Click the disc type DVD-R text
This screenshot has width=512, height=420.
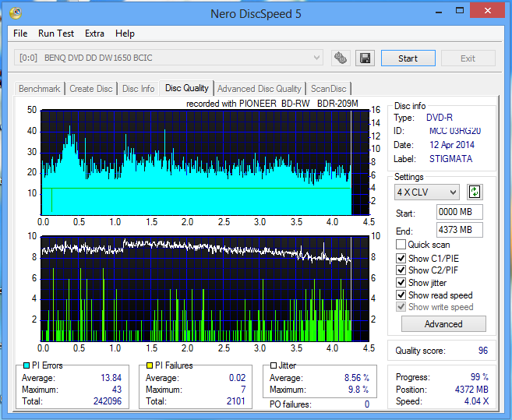[x=440, y=118]
